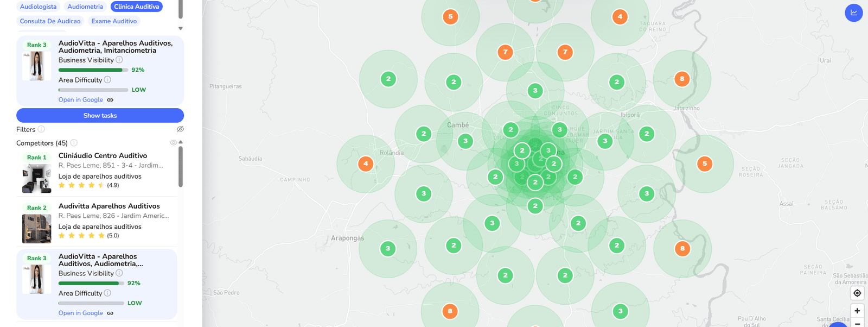This screenshot has height=327, width=868.
Task: Open the chart stats button on map
Action: click(x=853, y=13)
